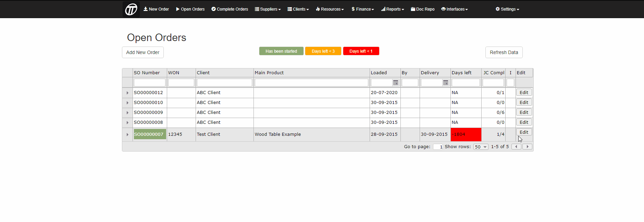Open Complete Orders from the navbar
Screen dimensions: 644x222
[x=230, y=9]
